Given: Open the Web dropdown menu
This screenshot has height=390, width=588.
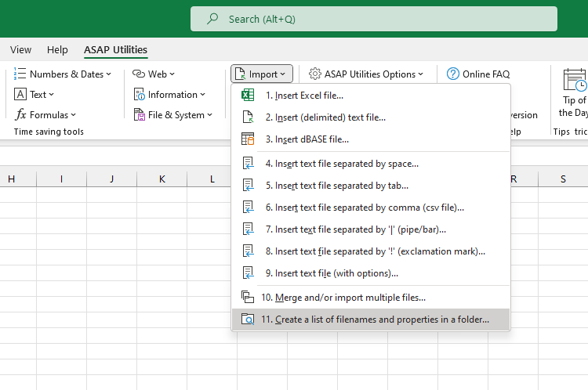Looking at the screenshot, I should 172,74.
